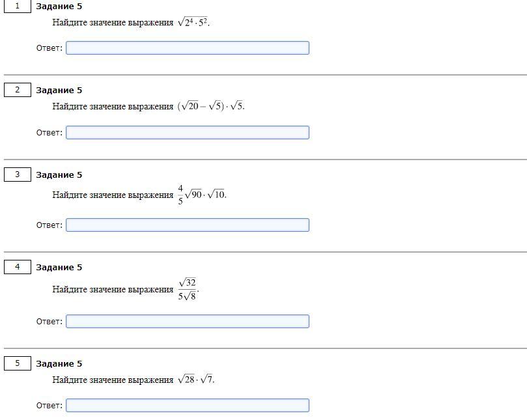Click the answer field for task 5

point(188,405)
